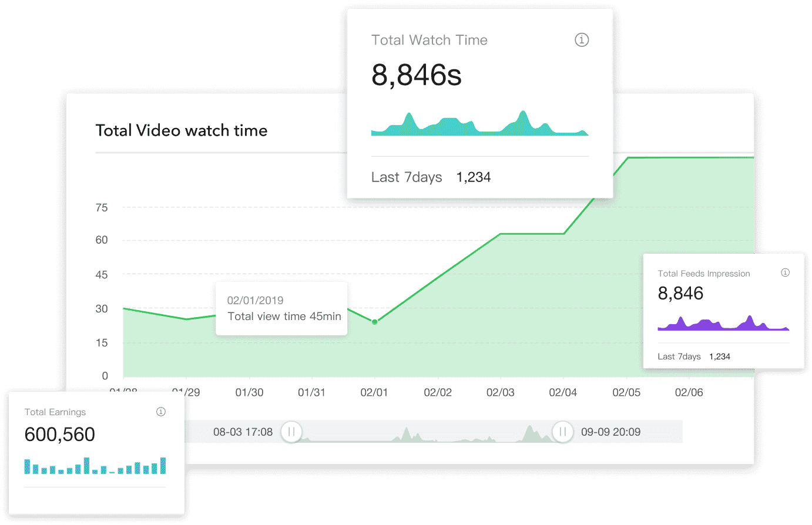Click the 'Total Earnings' title

[55, 412]
